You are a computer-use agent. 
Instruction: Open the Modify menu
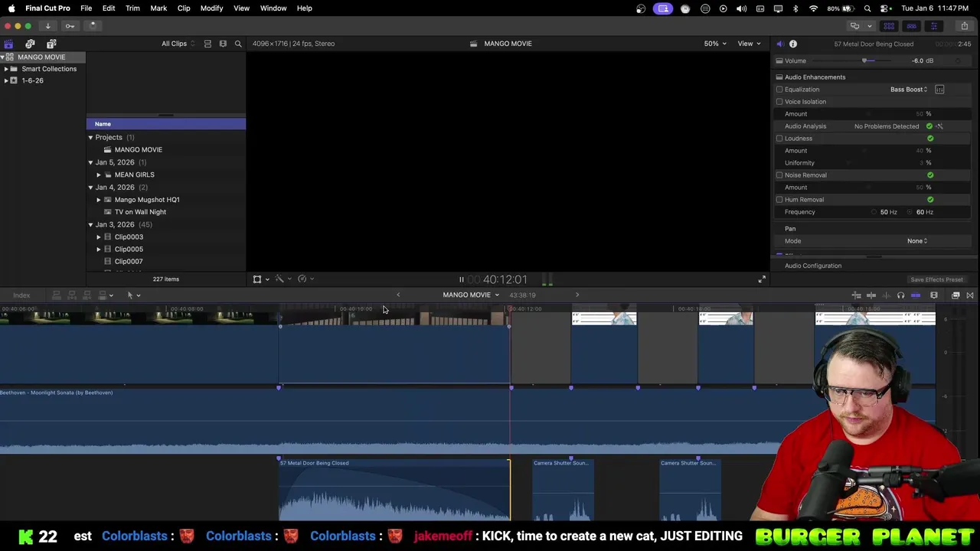211,8
